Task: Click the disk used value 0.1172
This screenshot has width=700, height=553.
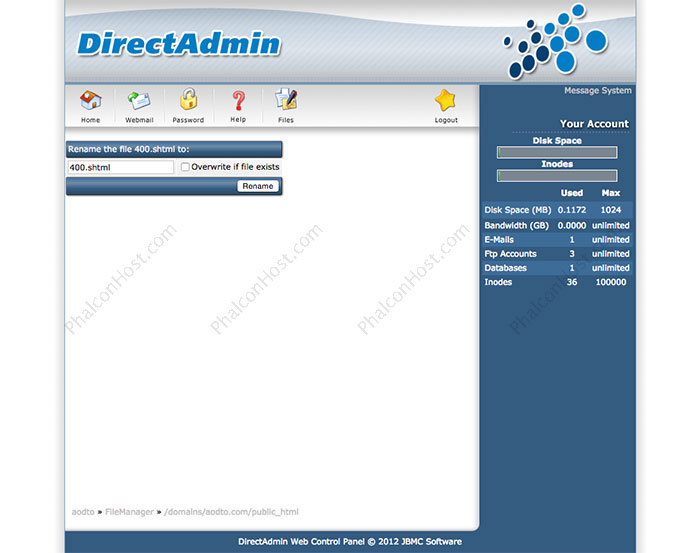Action: (x=572, y=210)
